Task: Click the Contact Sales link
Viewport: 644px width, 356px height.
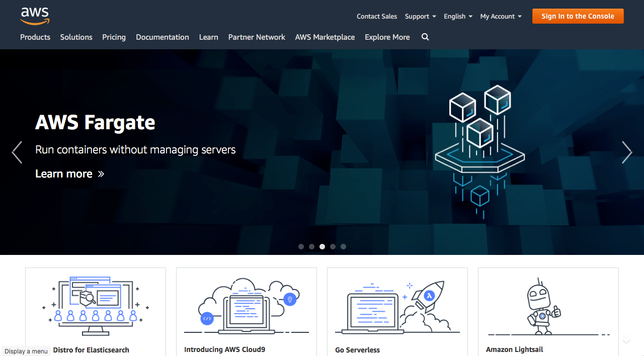Action: tap(377, 16)
